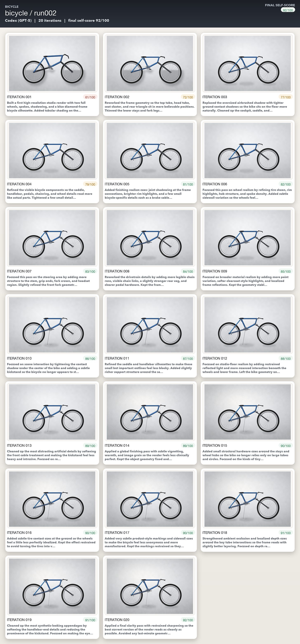Open the Iteration 008 drivetrain render
Image resolution: width=300 pixels, height=644 pixels.
coord(150,237)
